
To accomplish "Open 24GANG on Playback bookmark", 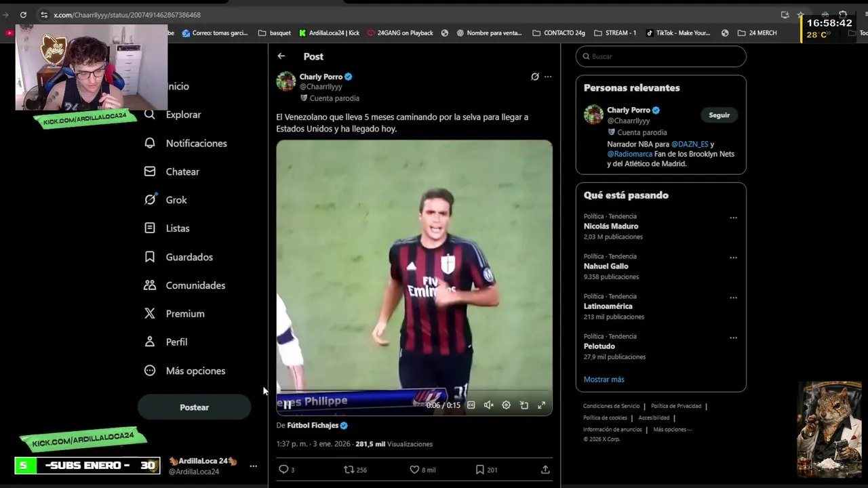I will [x=400, y=33].
